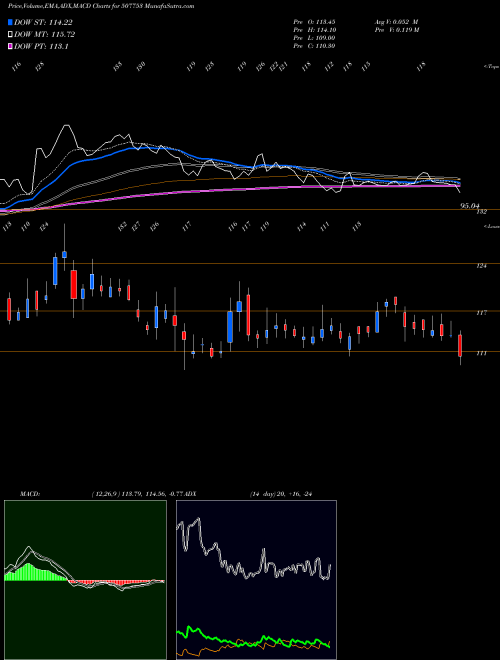Click the ADX '(14 day) 20, +16, -24' text
The width and height of the screenshot is (500, 660).
pos(281,494)
